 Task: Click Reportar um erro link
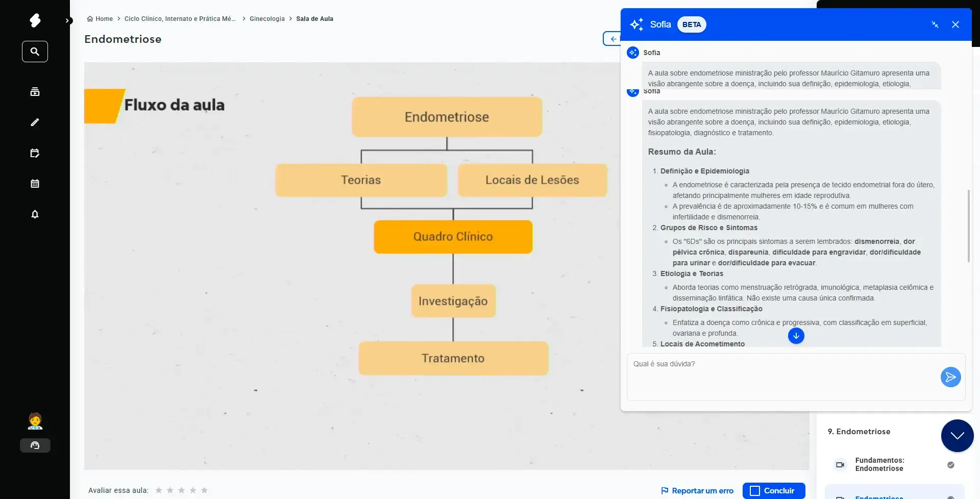click(x=697, y=491)
